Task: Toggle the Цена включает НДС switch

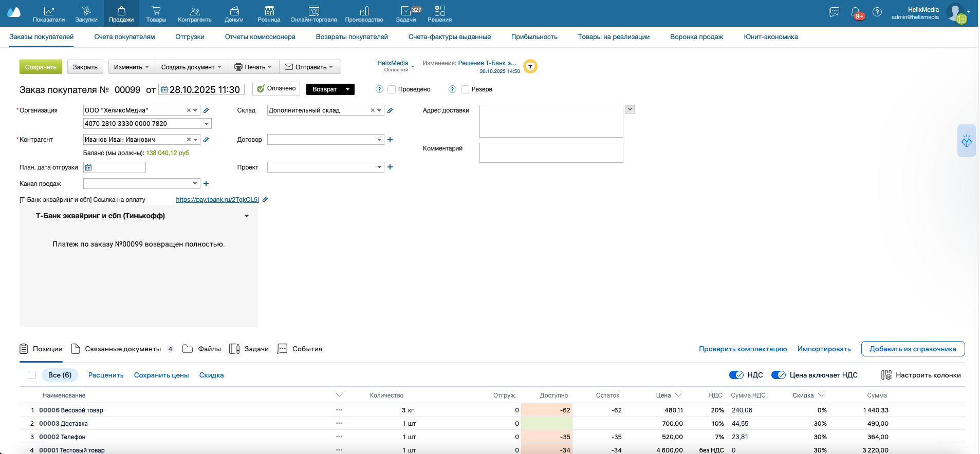Action: tap(779, 375)
